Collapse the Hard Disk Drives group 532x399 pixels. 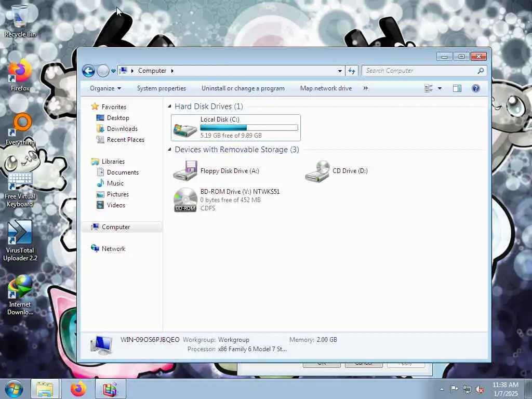[x=169, y=107]
